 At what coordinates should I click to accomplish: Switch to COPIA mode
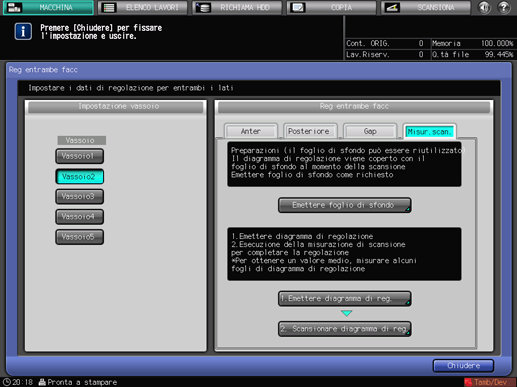[x=332, y=8]
